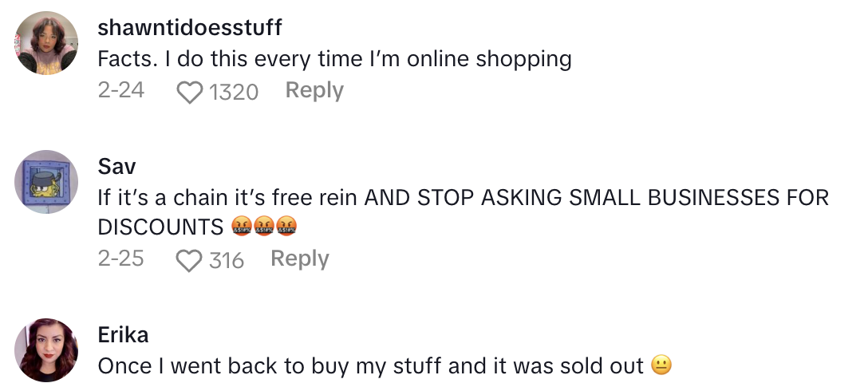This screenshot has height=383, width=868.
Task: Tap the heart icon on Sav's comment
Action: 189,261
